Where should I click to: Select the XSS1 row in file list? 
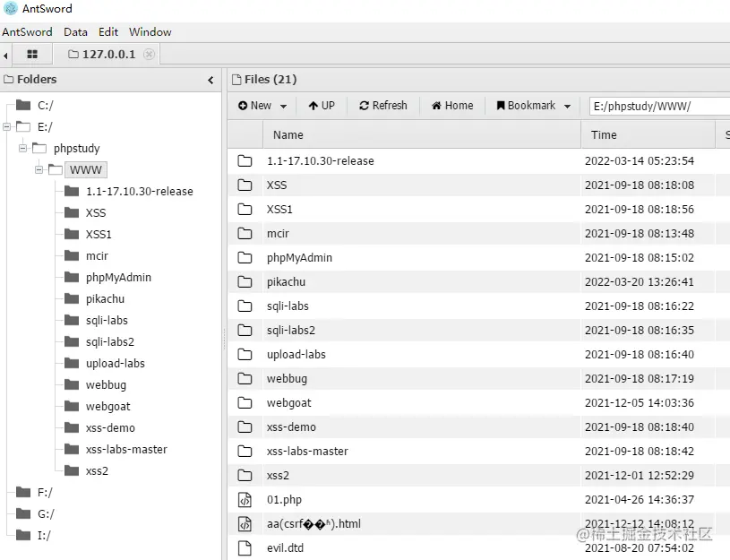click(478, 209)
